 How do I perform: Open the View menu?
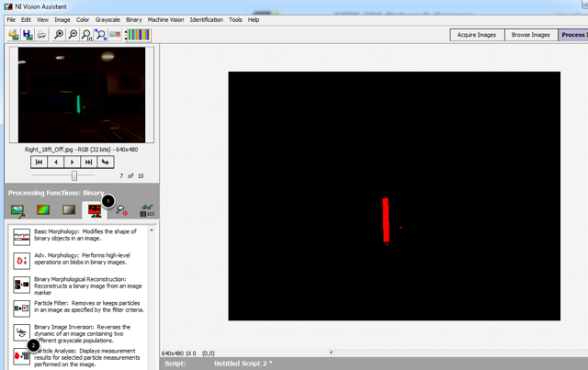coord(42,20)
